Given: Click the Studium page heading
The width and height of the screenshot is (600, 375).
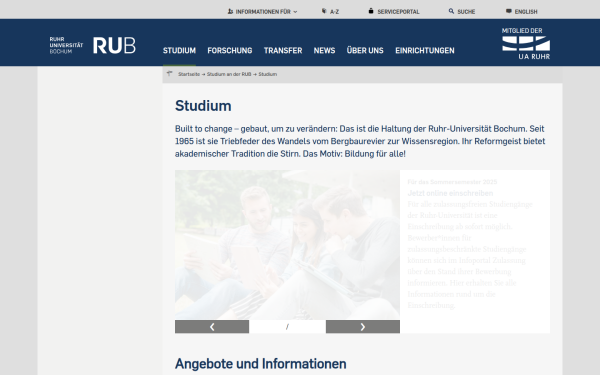Looking at the screenshot, I should [203, 106].
